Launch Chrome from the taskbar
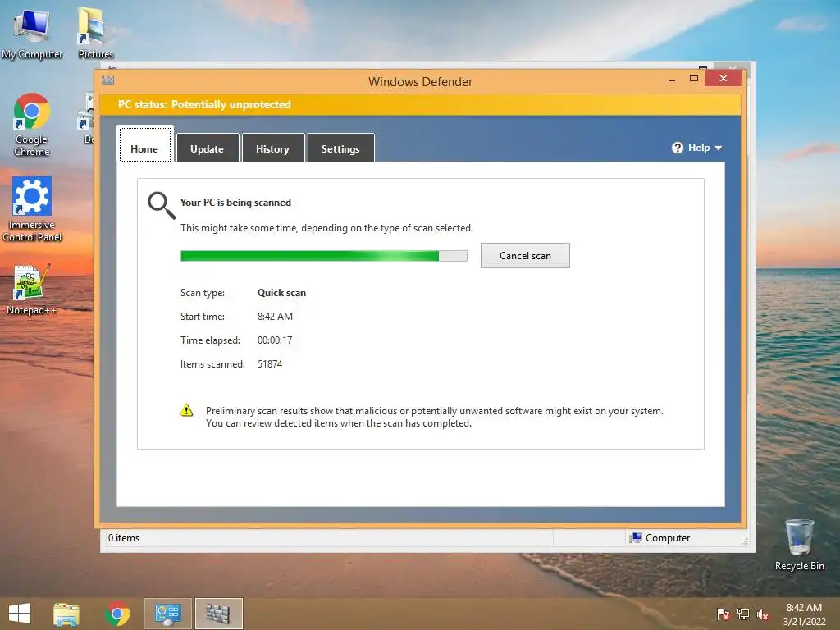Viewport: 840px width, 630px height. 117,614
